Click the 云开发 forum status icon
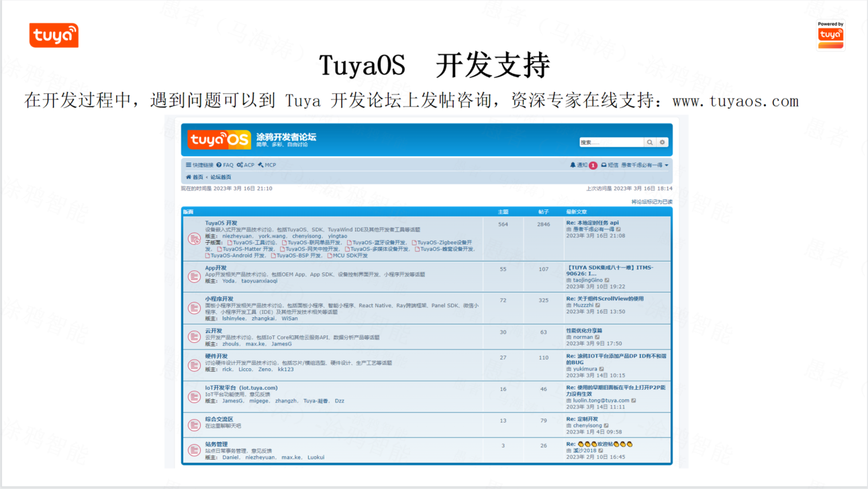Screen dimensions: 868x489 click(194, 337)
